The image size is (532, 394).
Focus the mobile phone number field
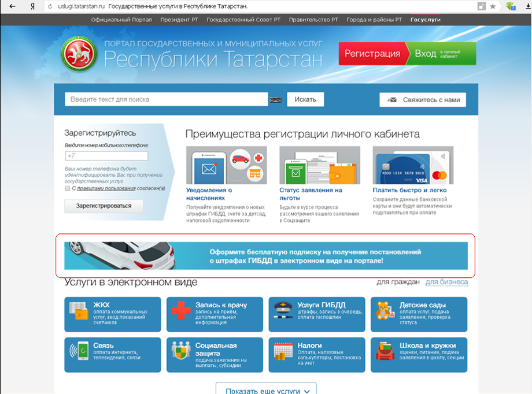(x=106, y=156)
